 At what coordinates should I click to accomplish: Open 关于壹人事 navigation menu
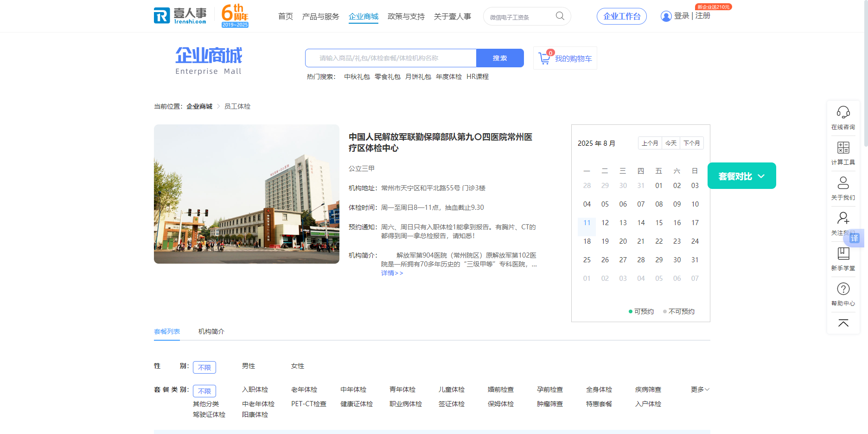[x=453, y=16]
